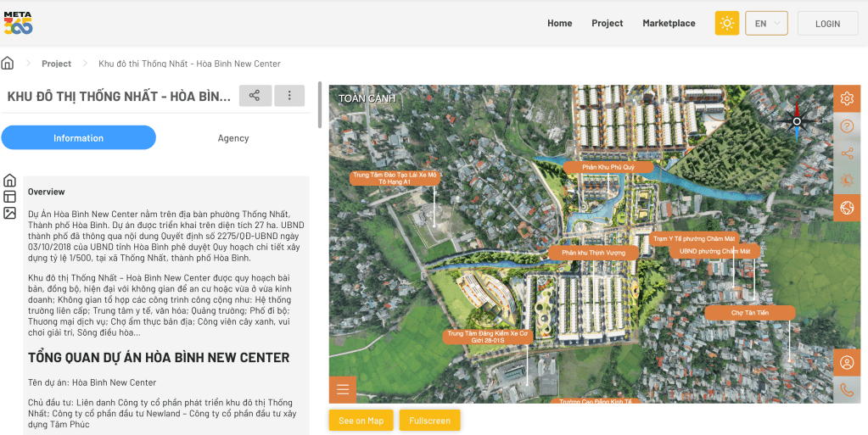Toggle light mode sun button in header
The image size is (868, 435).
[727, 24]
